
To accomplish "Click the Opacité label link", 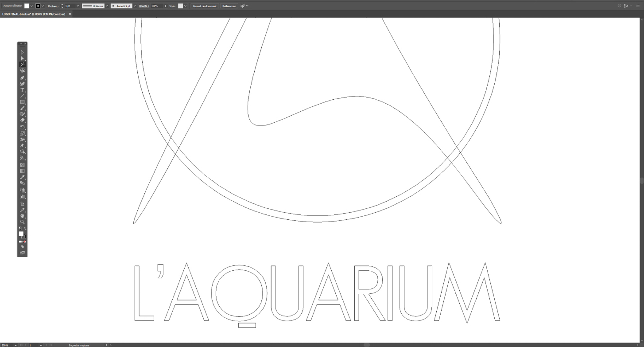I will [144, 6].
